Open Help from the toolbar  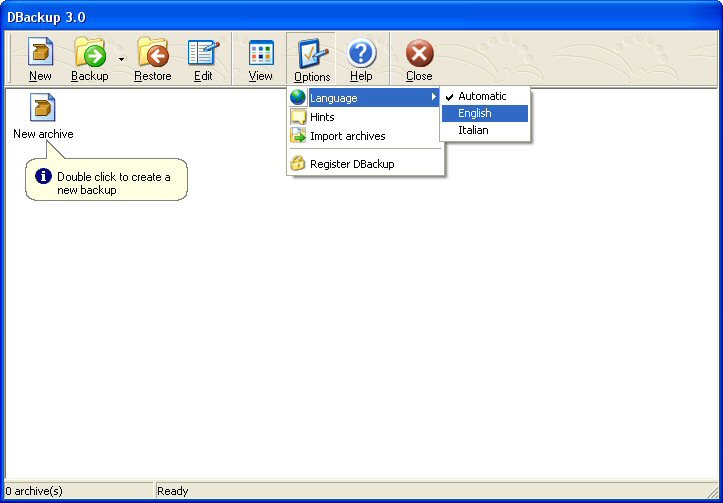point(361,59)
